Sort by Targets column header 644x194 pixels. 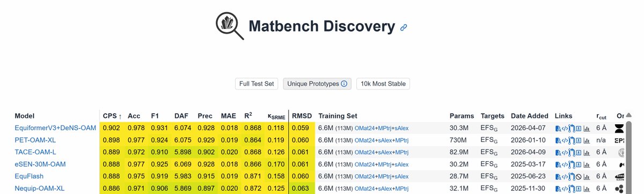click(x=493, y=116)
